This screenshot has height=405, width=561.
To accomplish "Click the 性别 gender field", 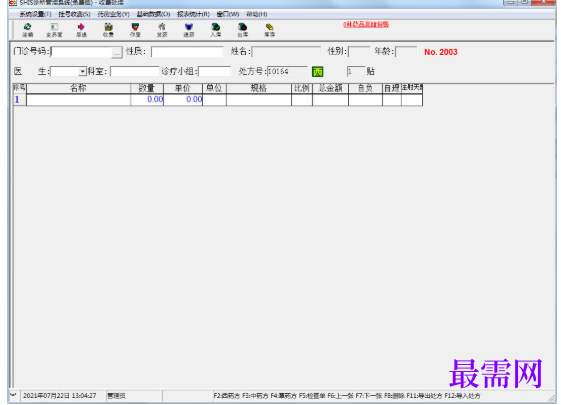I will pos(359,52).
